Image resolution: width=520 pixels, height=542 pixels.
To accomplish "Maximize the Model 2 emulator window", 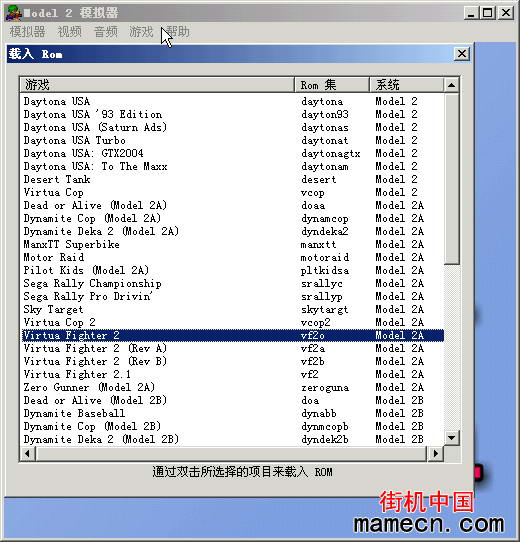I will coord(488,13).
